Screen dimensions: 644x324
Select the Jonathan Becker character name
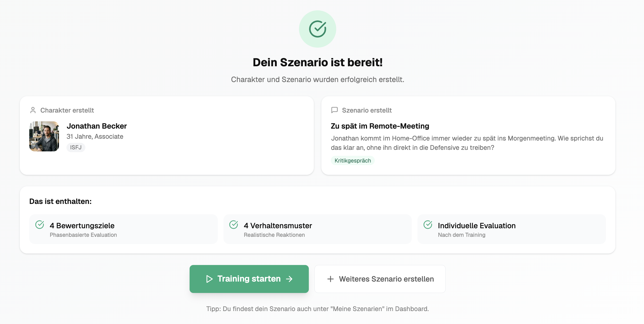(97, 126)
